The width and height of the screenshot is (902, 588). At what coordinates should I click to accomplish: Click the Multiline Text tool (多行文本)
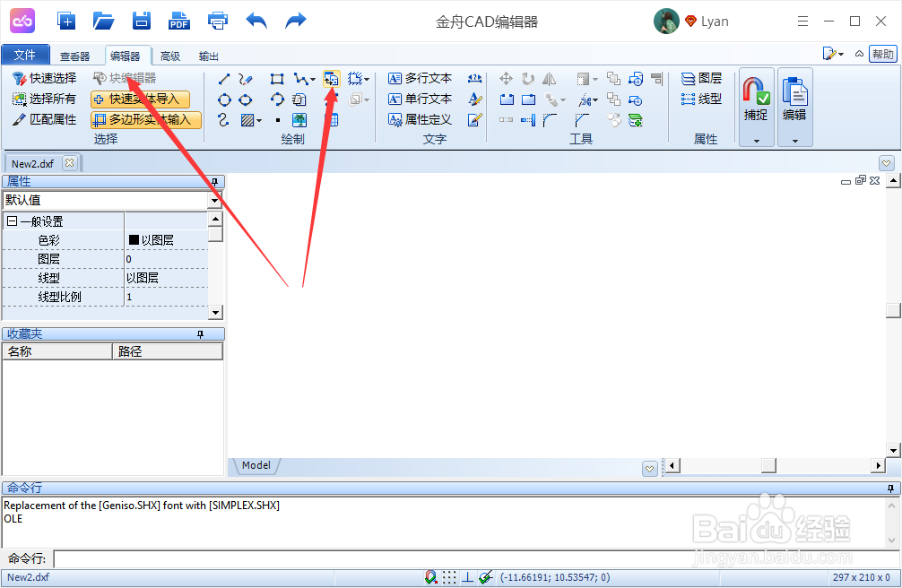tap(420, 78)
